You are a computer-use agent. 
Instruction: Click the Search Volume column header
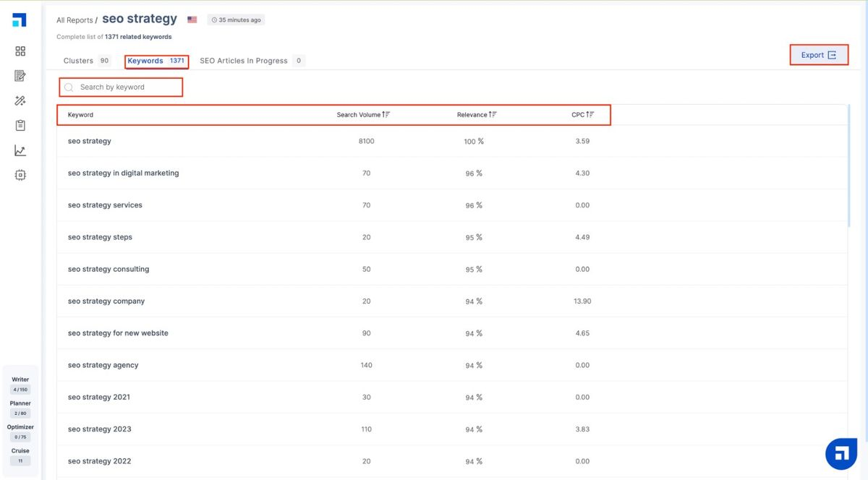(358, 115)
